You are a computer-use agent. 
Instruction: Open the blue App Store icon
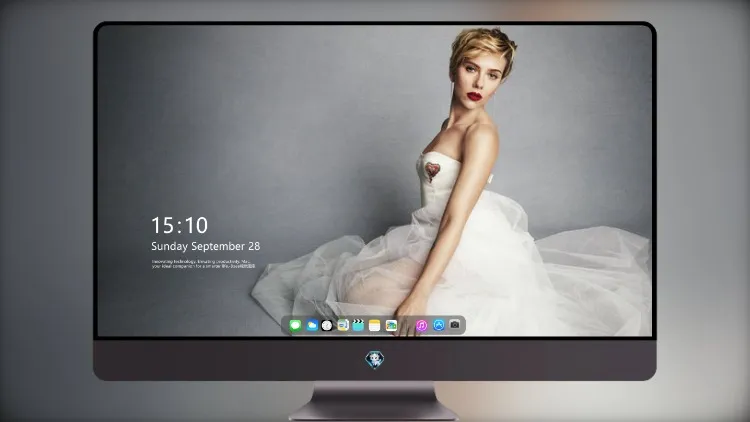point(439,325)
